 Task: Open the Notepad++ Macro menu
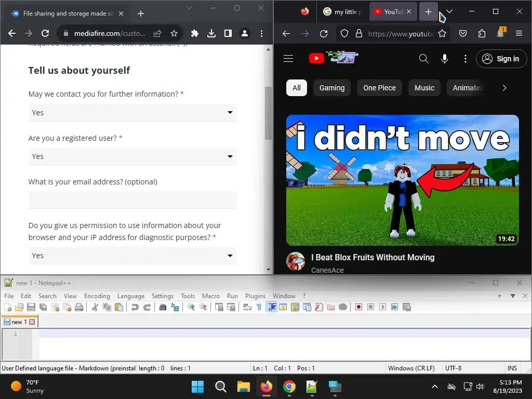pos(211,296)
